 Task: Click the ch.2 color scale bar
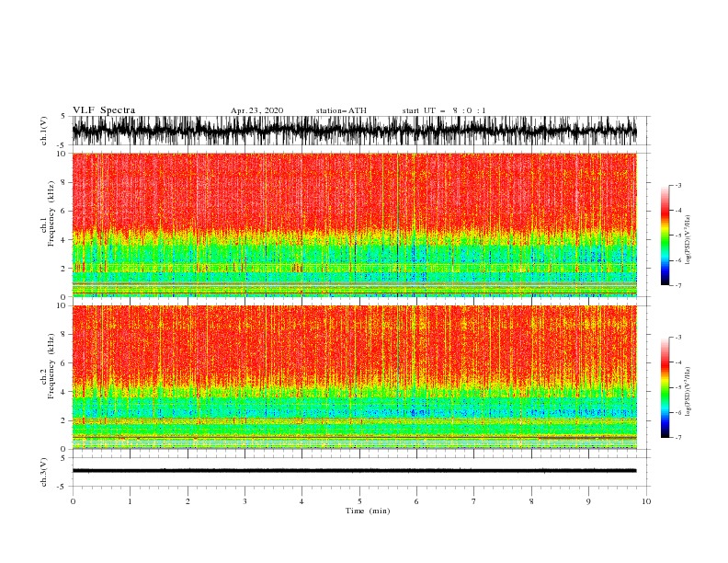(x=665, y=387)
